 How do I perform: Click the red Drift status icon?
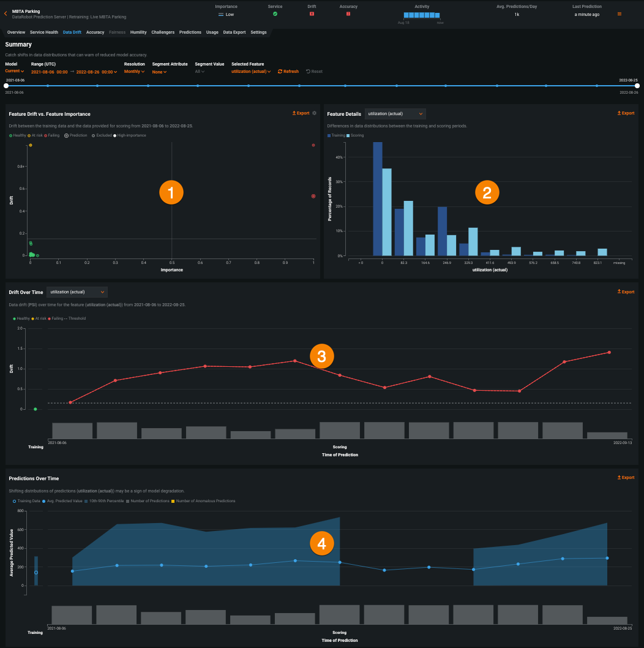point(312,13)
